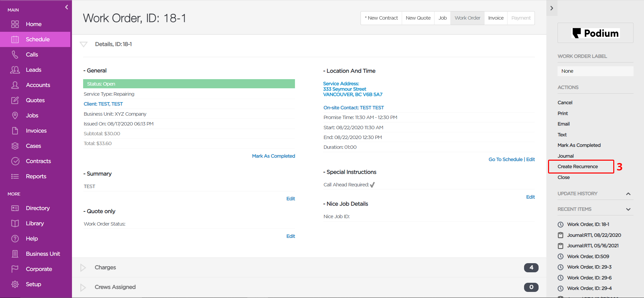Click the Schedule calendar icon
644x298 pixels.
[x=15, y=39]
